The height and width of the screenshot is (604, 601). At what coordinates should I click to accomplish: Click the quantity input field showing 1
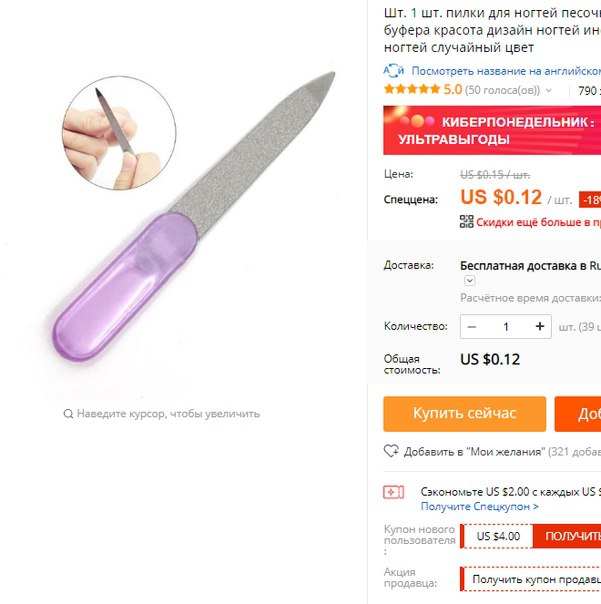506,327
